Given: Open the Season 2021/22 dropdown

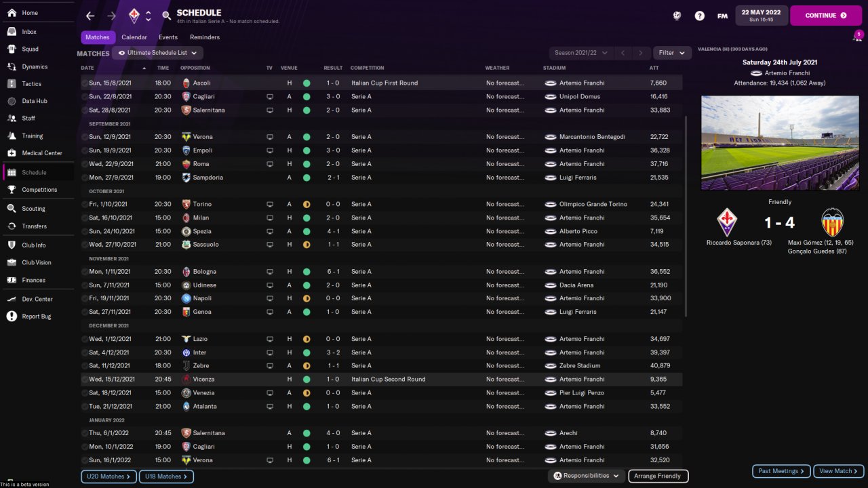Looking at the screenshot, I should (580, 53).
